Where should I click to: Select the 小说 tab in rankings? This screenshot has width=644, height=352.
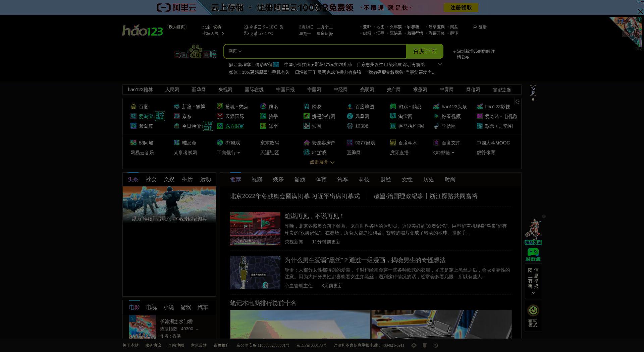point(169,307)
